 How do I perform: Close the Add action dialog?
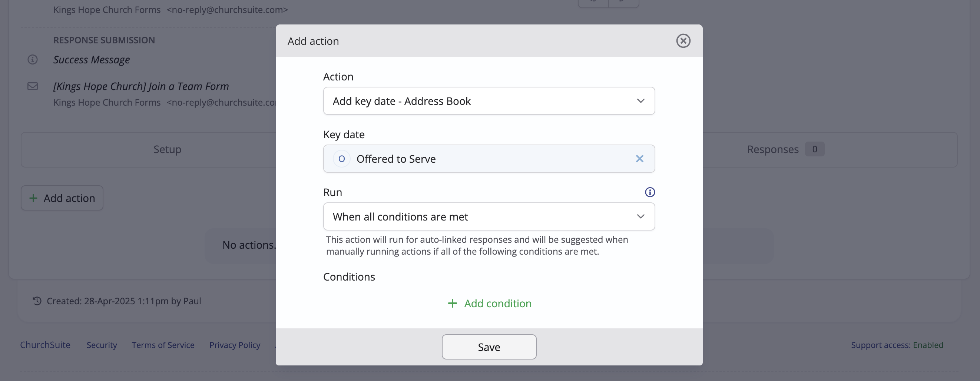coord(683,41)
